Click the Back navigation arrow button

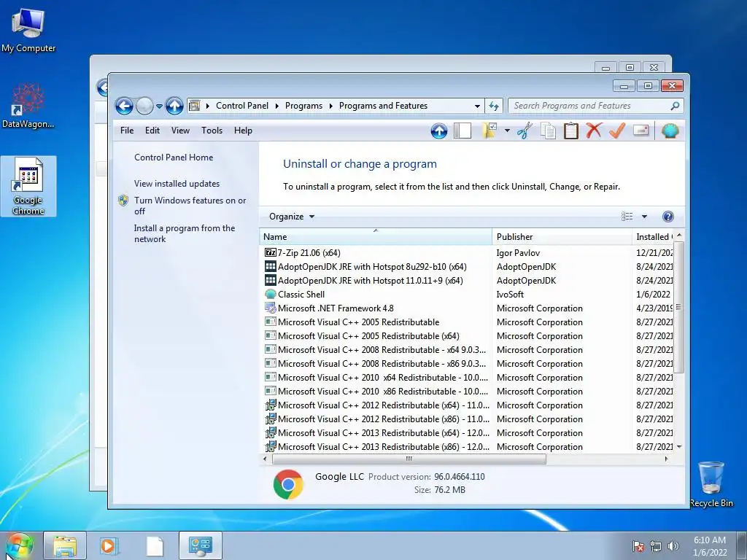(x=124, y=106)
